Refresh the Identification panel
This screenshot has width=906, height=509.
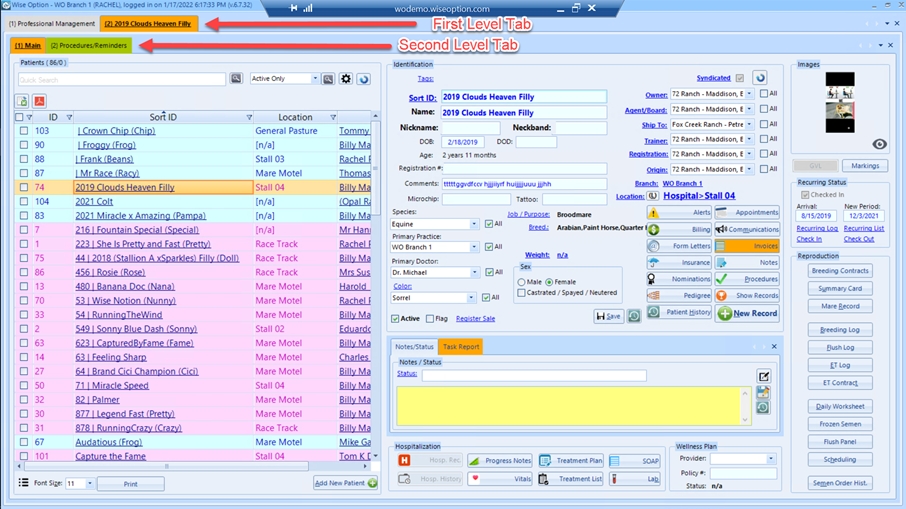pyautogui.click(x=760, y=78)
